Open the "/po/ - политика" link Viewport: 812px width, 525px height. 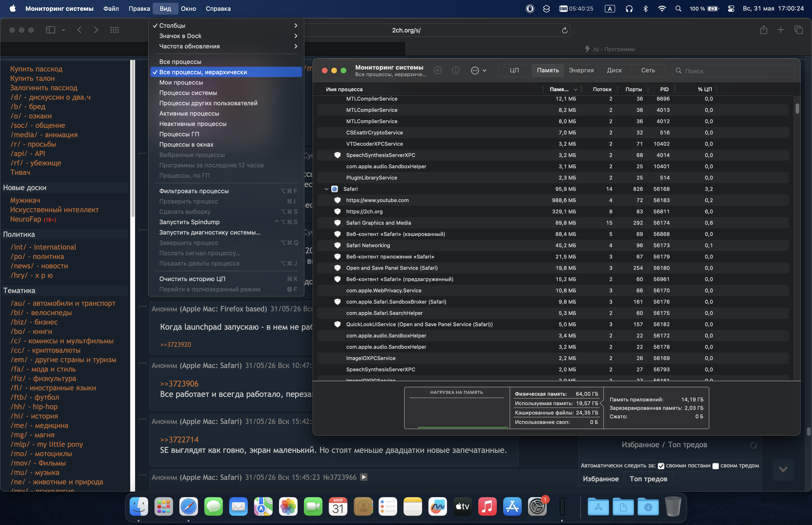click(37, 256)
